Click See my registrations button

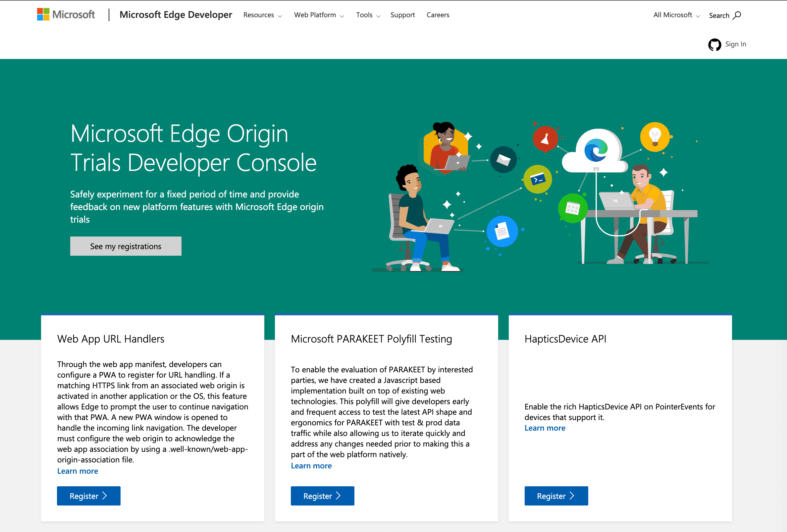[x=125, y=246]
